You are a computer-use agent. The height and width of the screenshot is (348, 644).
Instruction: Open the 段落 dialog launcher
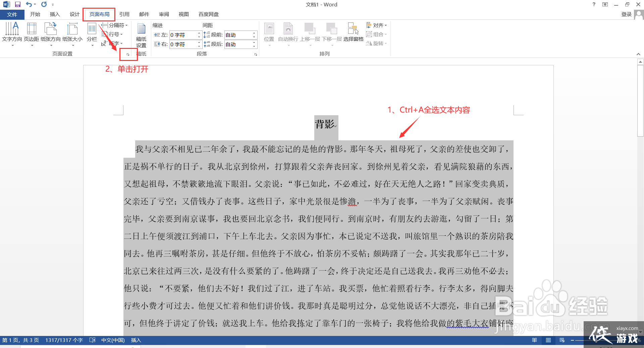coord(256,54)
